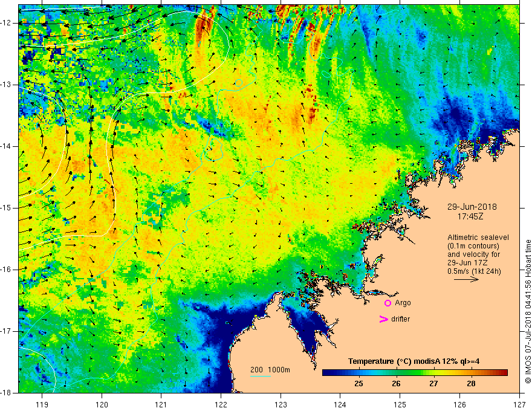The width and height of the screenshot is (532, 411).
Task: Click the '200 1000m' bathymetry label
Action: (270, 370)
